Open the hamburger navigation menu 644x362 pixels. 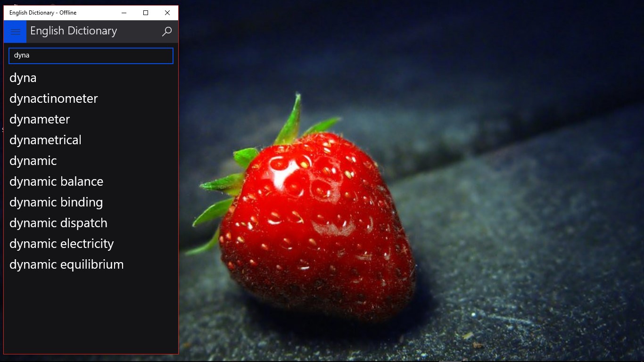[15, 32]
